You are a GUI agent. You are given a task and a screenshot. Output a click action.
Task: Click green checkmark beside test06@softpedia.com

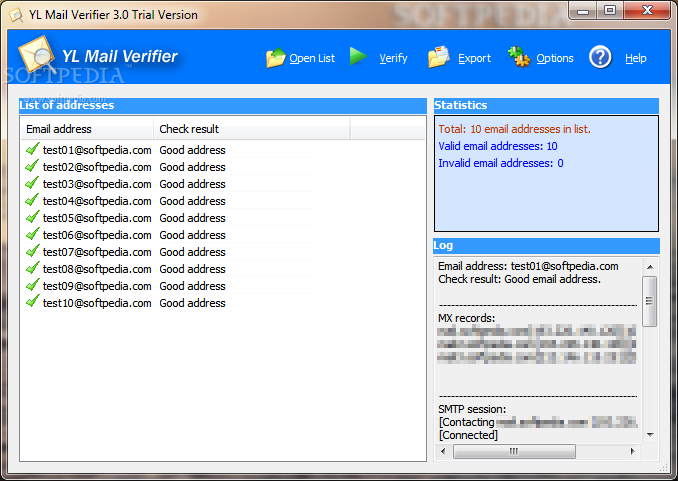click(32, 234)
